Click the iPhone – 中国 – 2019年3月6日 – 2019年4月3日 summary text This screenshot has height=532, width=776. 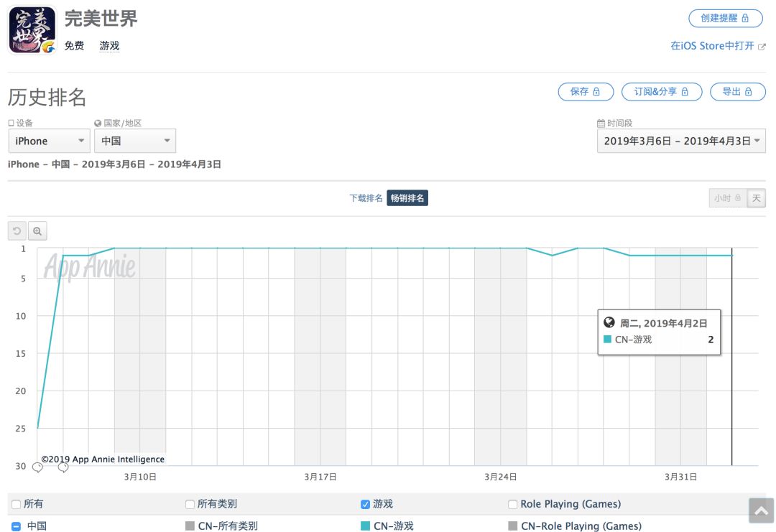tap(114, 164)
